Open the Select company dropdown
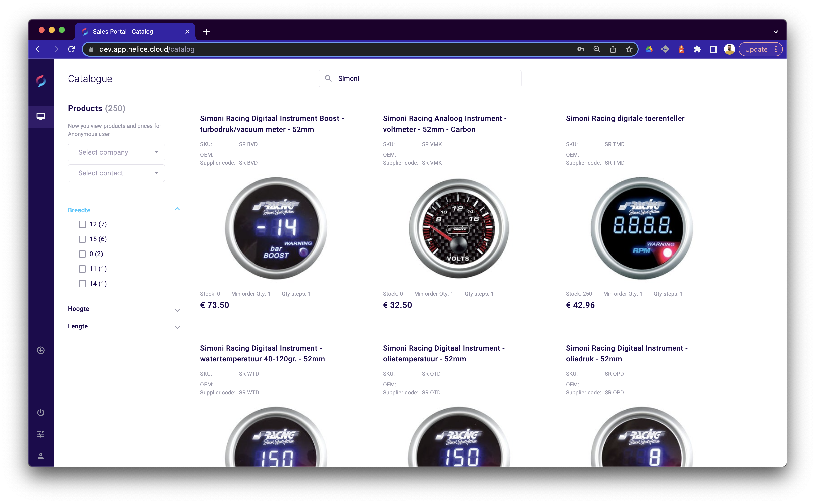The image size is (815, 504). coord(116,152)
